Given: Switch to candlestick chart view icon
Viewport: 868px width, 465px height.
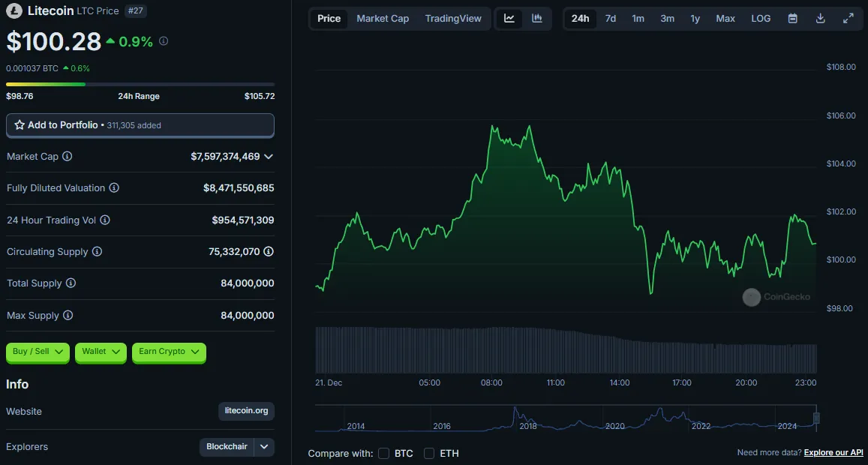Looking at the screenshot, I should click(537, 18).
